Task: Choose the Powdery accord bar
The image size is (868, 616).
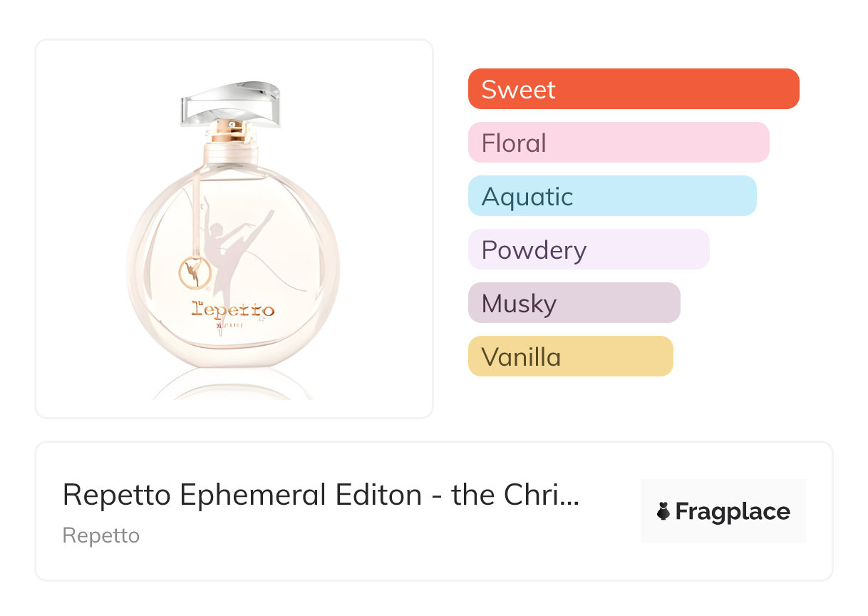Action: pyautogui.click(x=589, y=250)
